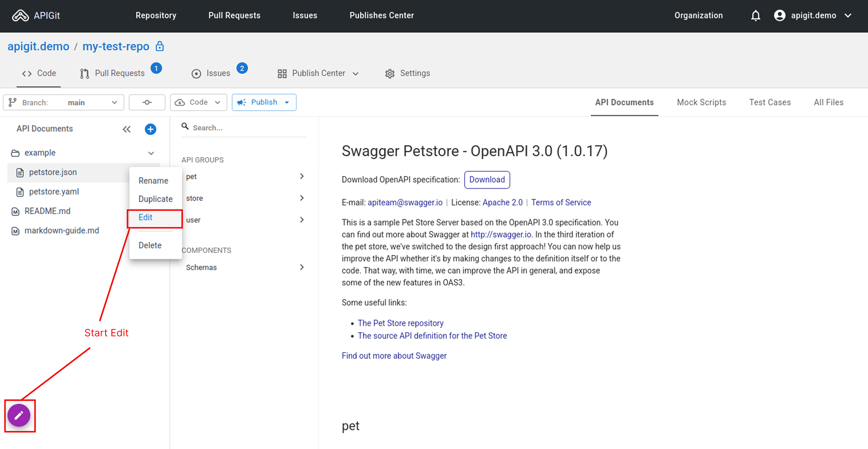Collapse the example folder chevron
The image size is (868, 449).
tap(151, 153)
